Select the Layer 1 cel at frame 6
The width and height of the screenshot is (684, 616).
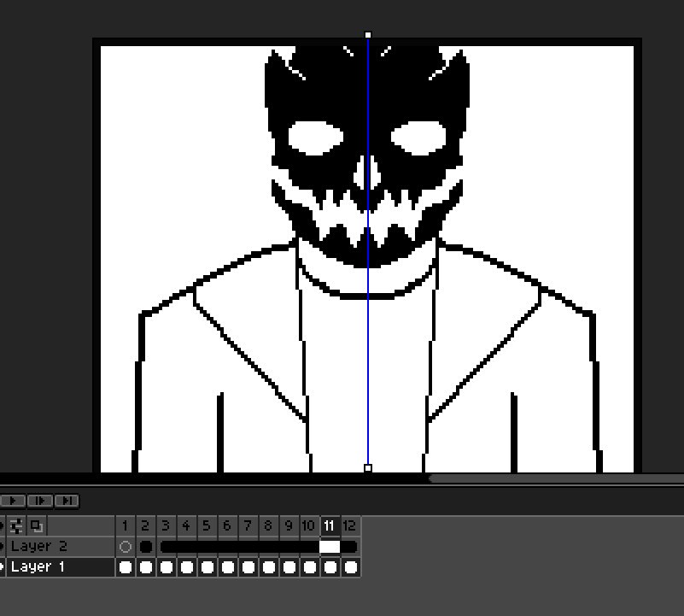point(228,566)
